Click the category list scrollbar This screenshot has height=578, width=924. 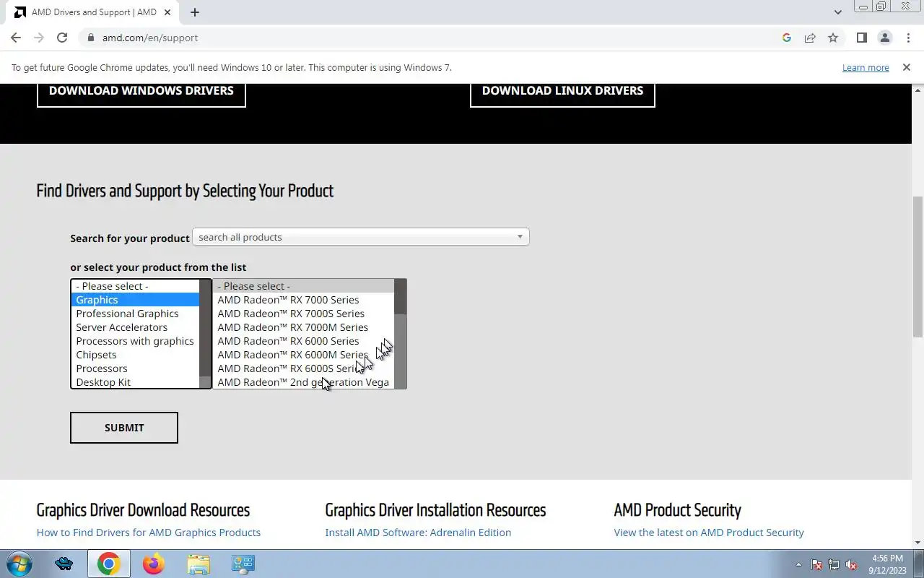(205, 334)
